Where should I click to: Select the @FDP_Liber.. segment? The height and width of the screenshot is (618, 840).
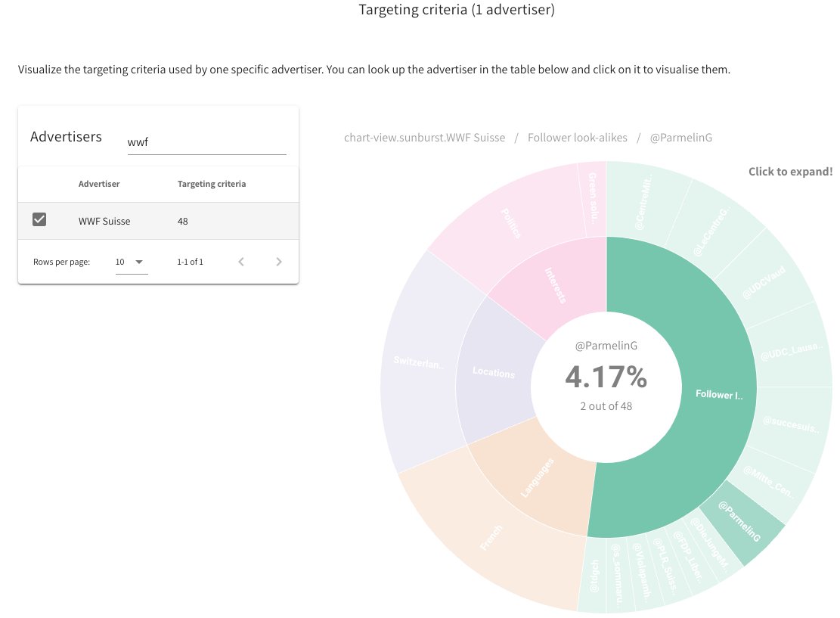point(688,557)
